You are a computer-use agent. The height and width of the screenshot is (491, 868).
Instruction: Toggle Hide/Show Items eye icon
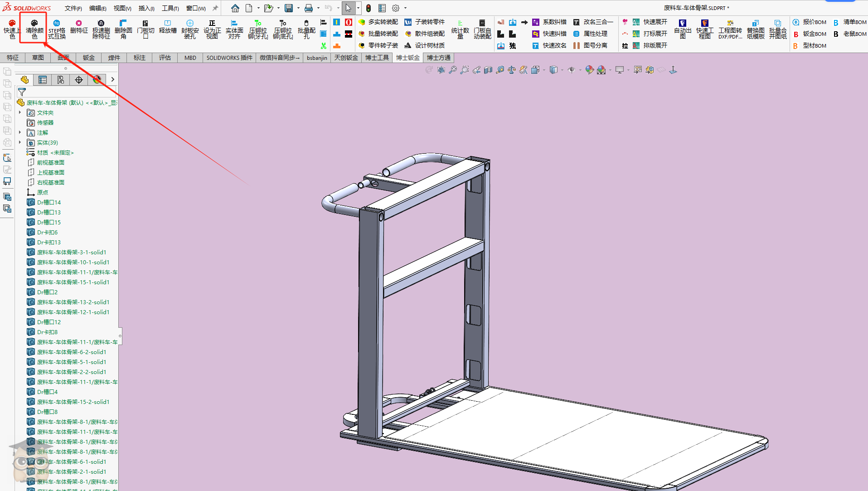[x=571, y=70]
